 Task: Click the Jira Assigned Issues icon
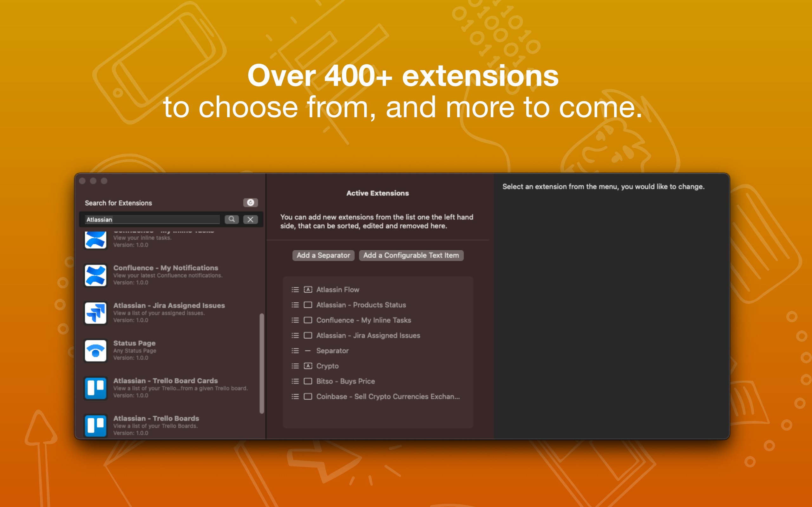click(x=95, y=313)
